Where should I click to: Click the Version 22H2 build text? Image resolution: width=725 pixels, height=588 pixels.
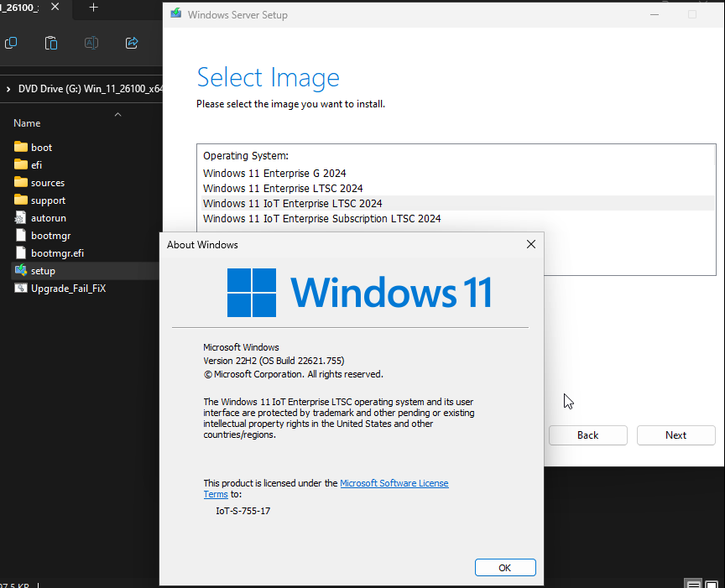274,361
